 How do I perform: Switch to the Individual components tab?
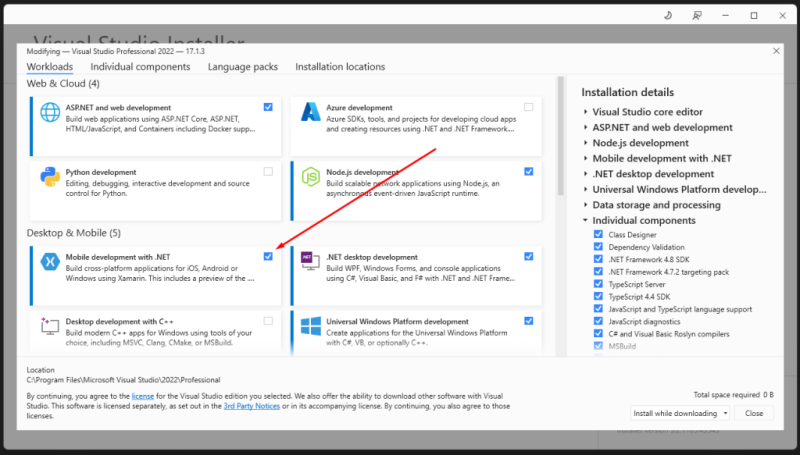click(140, 67)
